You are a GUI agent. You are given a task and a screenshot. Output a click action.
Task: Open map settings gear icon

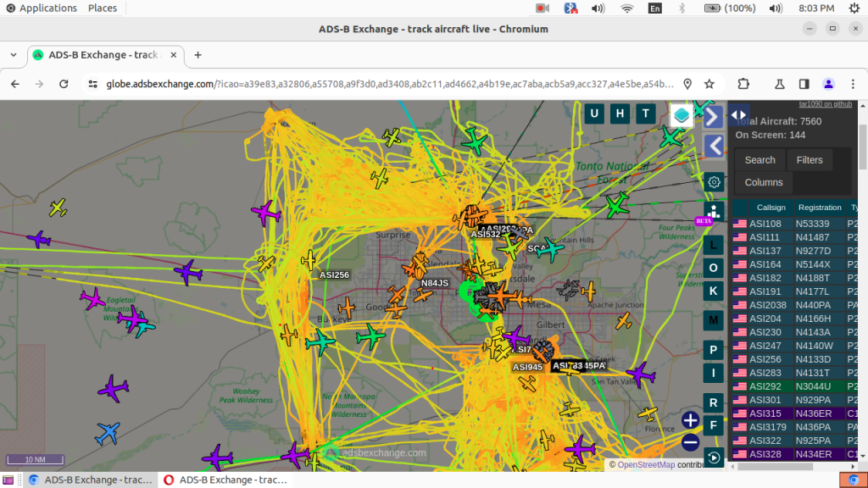[x=714, y=182]
